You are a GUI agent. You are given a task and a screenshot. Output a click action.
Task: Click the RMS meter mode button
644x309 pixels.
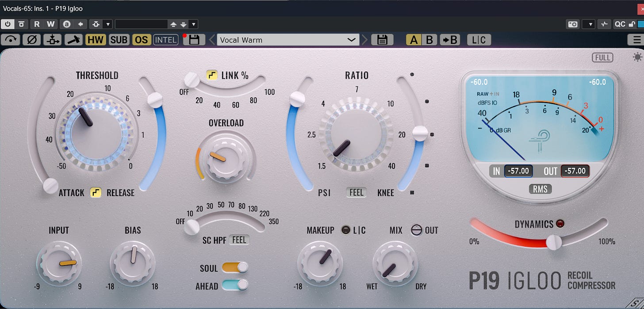pos(540,189)
